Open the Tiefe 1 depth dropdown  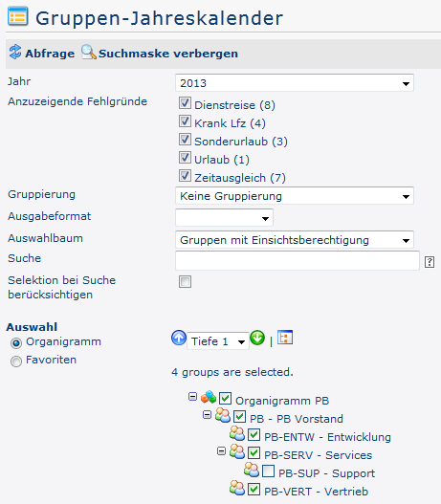tap(218, 341)
